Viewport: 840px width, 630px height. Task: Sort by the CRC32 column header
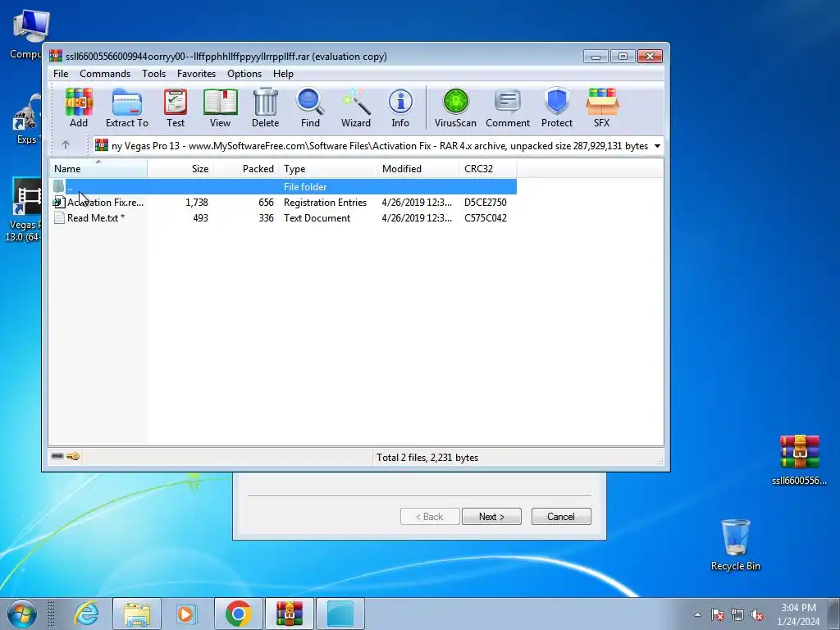pos(487,169)
